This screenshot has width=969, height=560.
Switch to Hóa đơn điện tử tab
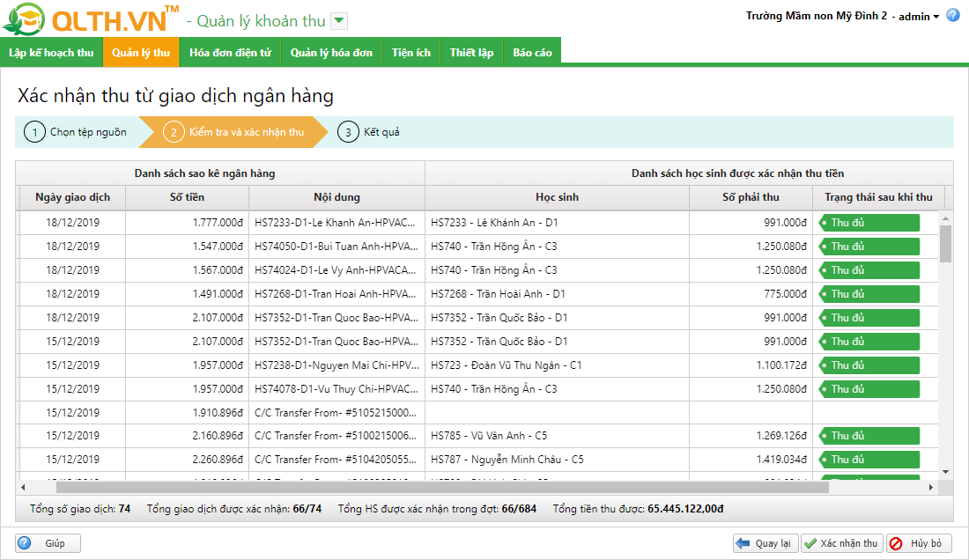tap(230, 53)
